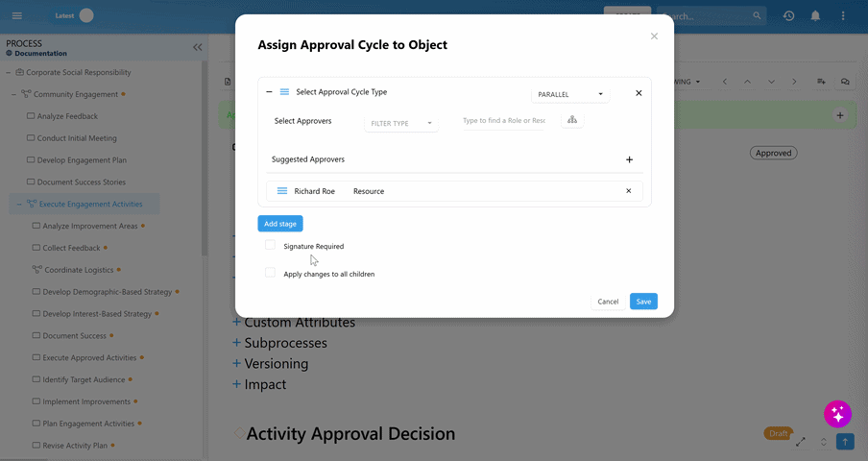Click the magenta AI sparkle assistant button

point(837,414)
